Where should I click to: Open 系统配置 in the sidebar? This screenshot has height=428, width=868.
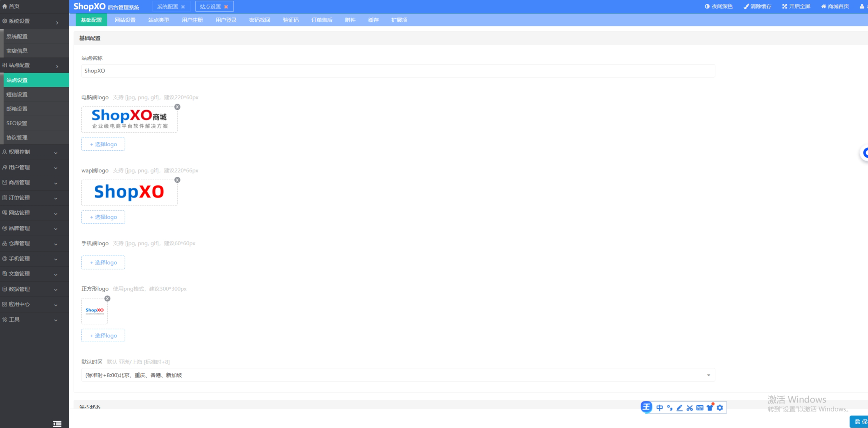click(36, 36)
